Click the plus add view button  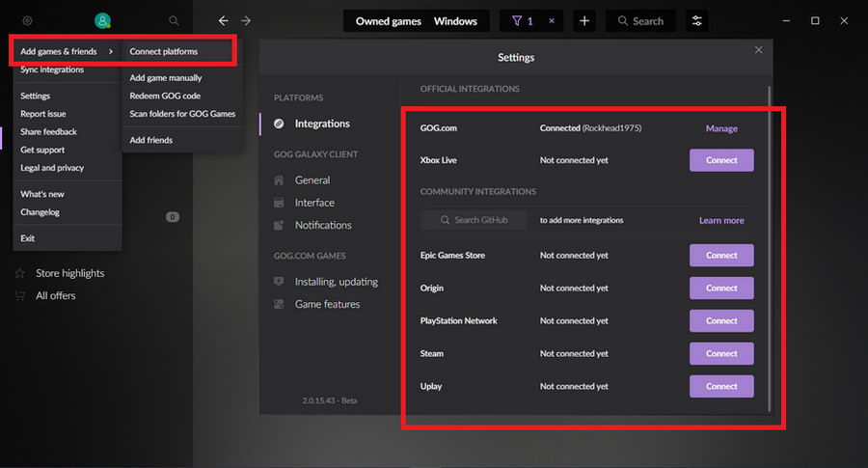584,21
